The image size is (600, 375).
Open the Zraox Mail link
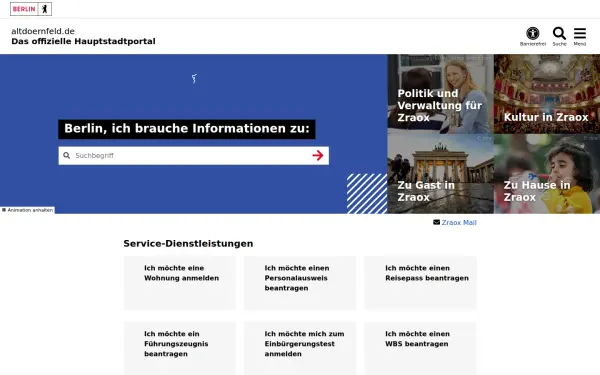(x=459, y=222)
